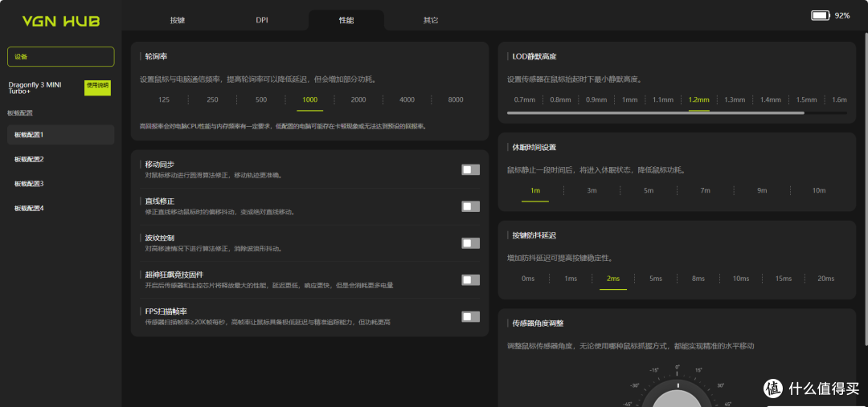The height and width of the screenshot is (407, 868).
Task: Set debounce delay to 15ms
Action: (x=784, y=279)
